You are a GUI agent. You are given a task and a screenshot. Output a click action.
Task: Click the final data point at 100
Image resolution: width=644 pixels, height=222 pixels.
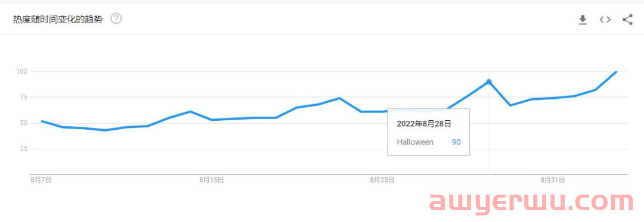[x=616, y=71]
